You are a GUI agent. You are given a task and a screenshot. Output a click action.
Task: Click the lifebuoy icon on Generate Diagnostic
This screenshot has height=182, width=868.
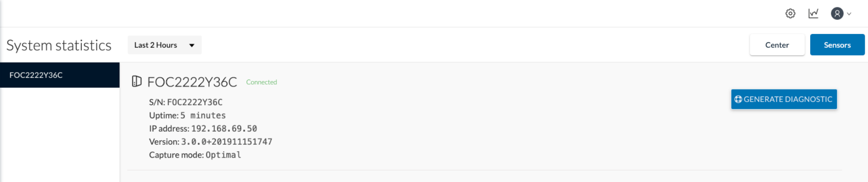pyautogui.click(x=738, y=99)
